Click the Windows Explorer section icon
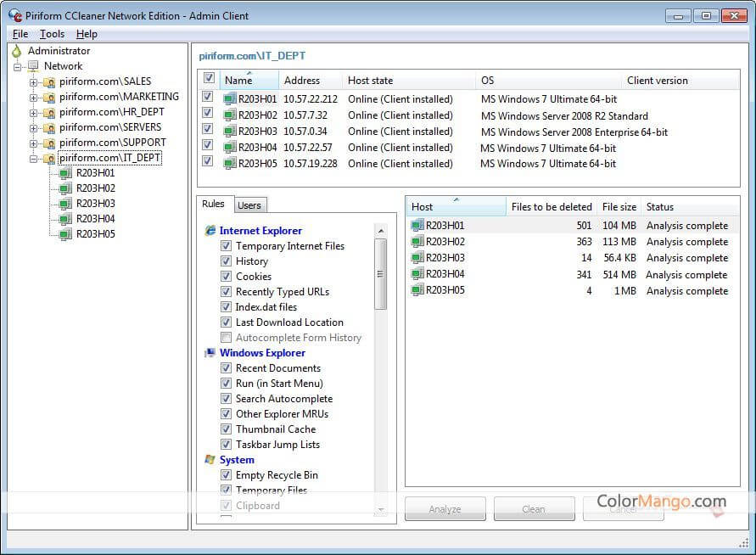Image resolution: width=756 pixels, height=555 pixels. pos(210,353)
